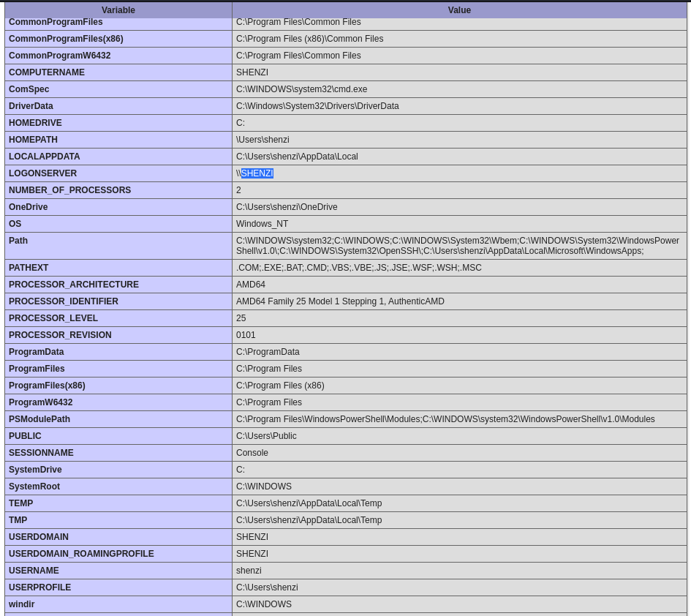691x616 pixels.
Task: Select the 0101 value for PROCESSOR_REVISION
Action: pos(246,334)
